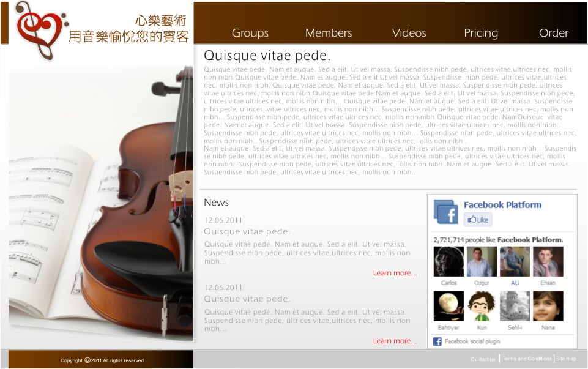Screen dimensions: 588x369
Task: Open Terms and Conditions footer link
Action: (527, 359)
